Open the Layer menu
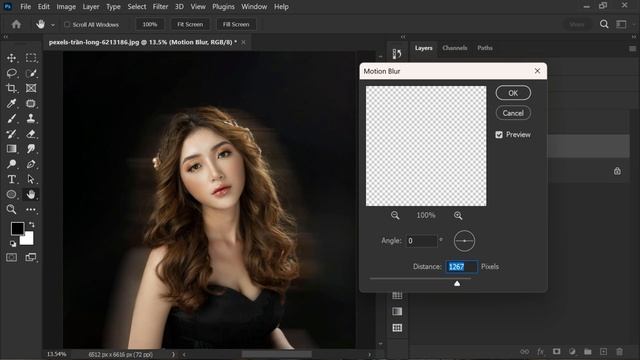 tap(91, 7)
